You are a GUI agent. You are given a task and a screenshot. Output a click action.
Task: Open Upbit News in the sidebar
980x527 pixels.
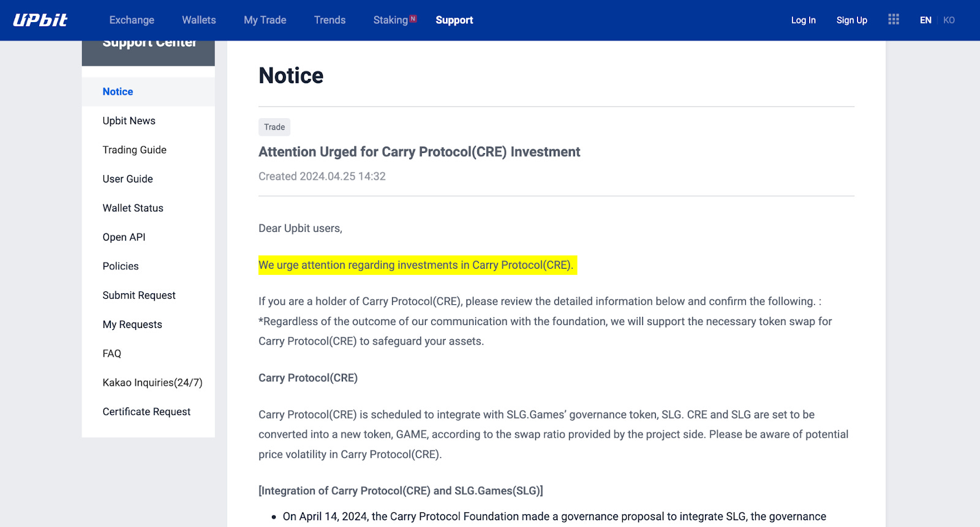[129, 121]
